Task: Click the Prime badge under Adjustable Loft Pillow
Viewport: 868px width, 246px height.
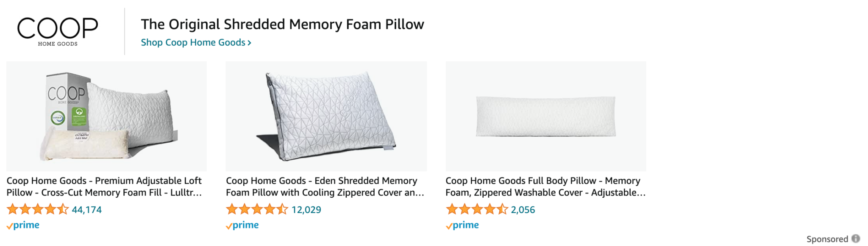Action: point(23,225)
